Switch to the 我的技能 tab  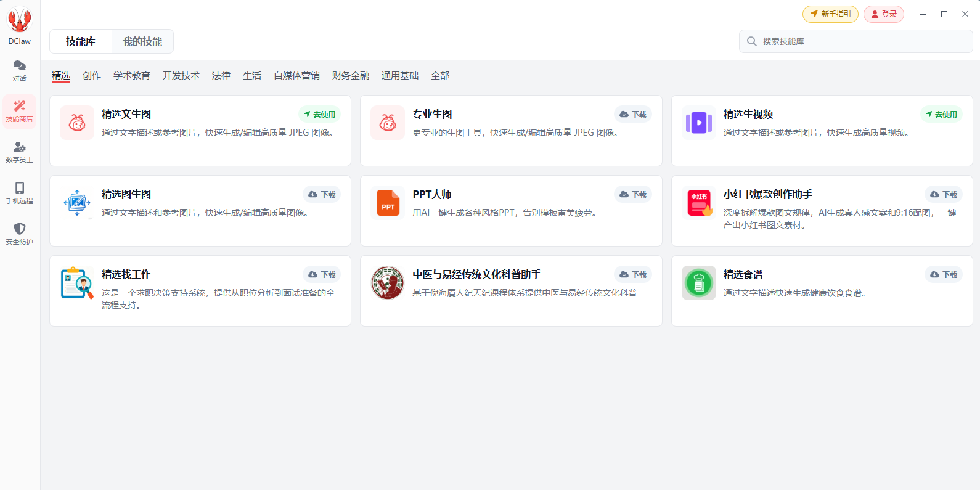[x=142, y=41]
